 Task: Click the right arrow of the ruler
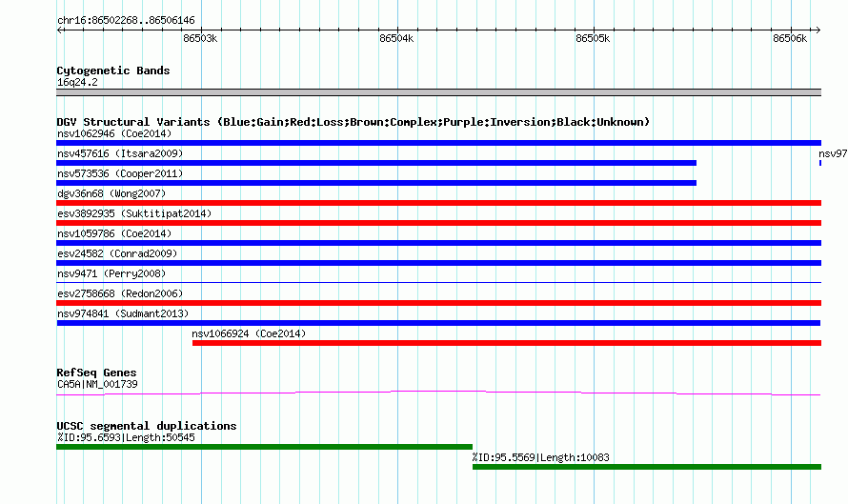(x=818, y=30)
